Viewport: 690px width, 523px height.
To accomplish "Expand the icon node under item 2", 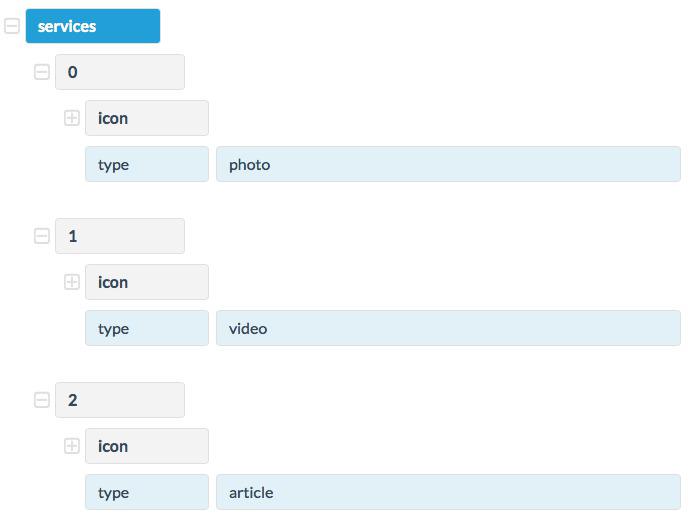I will click(x=72, y=446).
